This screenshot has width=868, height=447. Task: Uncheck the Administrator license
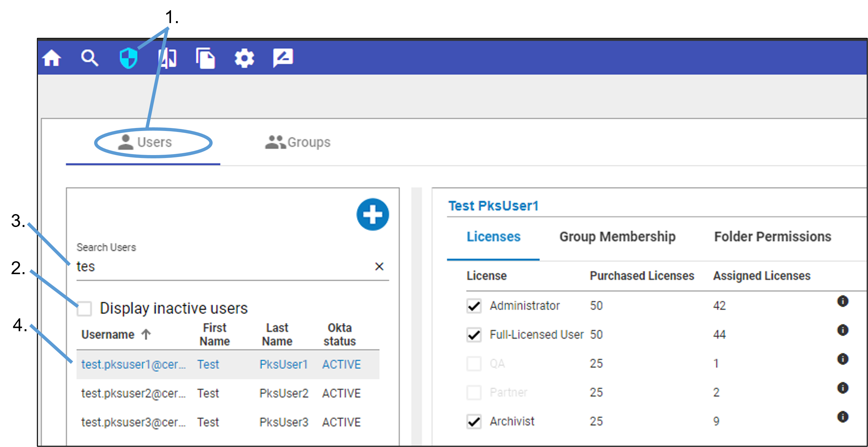474,306
